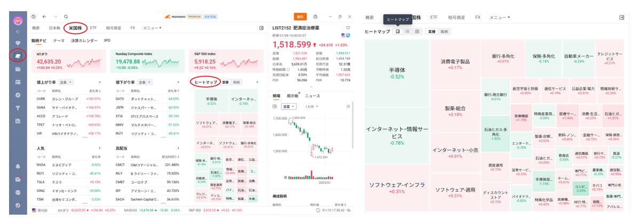This screenshot has height=218, width=644.
Task: Switch heatmap to list view icon
Action: click(x=408, y=32)
